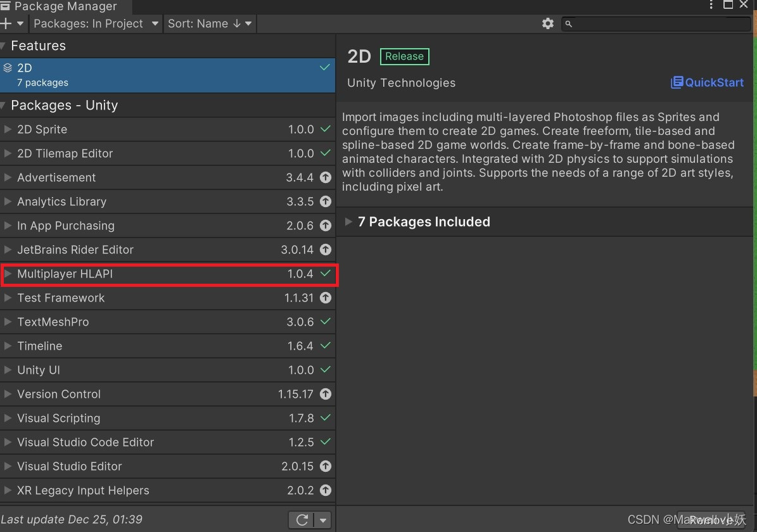Refresh the package list
This screenshot has height=532, width=757.
click(x=302, y=520)
